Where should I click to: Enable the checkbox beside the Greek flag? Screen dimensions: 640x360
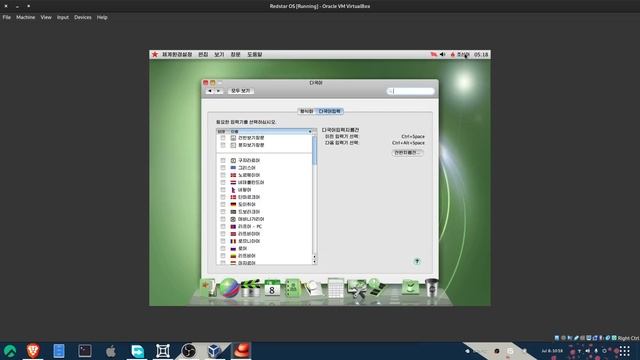tap(223, 168)
